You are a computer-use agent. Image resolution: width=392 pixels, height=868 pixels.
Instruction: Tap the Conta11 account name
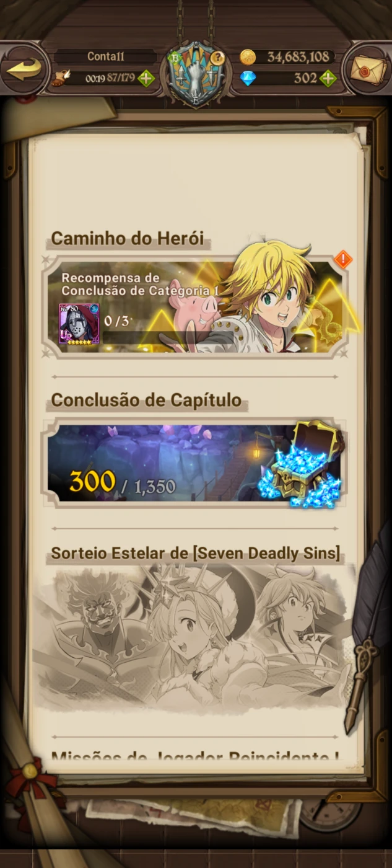106,56
